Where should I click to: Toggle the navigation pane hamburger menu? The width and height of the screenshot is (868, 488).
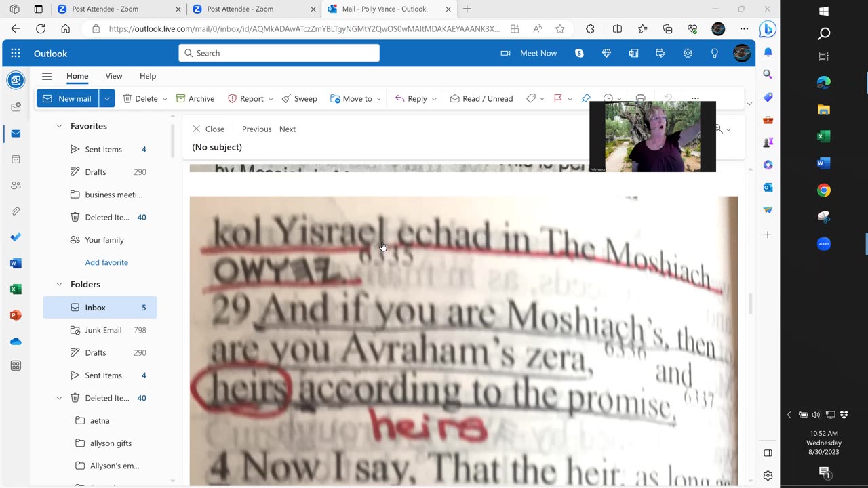47,76
